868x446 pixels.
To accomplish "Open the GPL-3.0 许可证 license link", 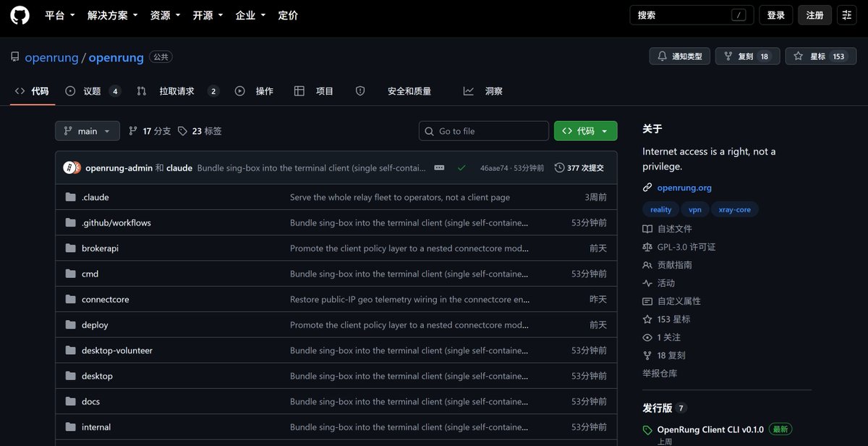I will pos(678,247).
